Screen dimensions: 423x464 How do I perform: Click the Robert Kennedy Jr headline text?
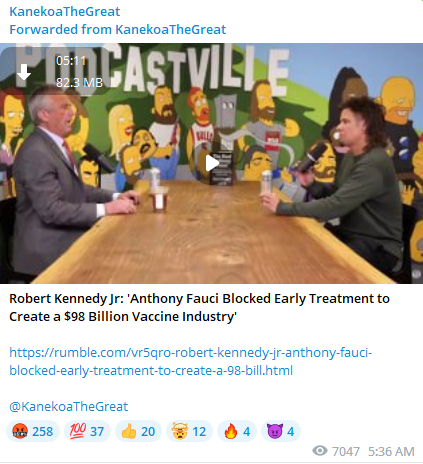[x=199, y=307]
